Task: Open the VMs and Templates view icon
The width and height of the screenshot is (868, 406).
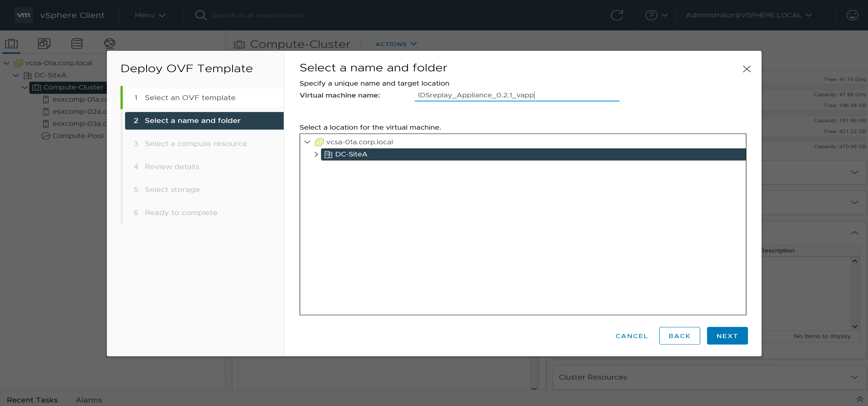Action: coord(44,43)
